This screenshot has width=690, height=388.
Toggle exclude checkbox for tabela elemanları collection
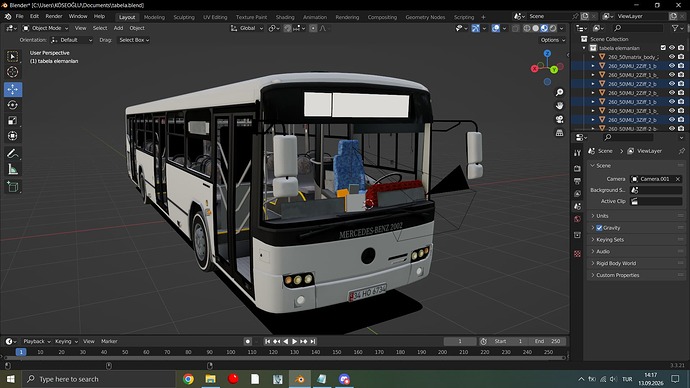[x=663, y=48]
